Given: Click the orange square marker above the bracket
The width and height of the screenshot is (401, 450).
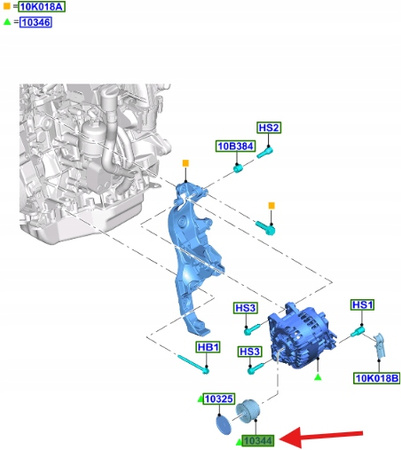Looking at the screenshot, I should pyautogui.click(x=186, y=163).
